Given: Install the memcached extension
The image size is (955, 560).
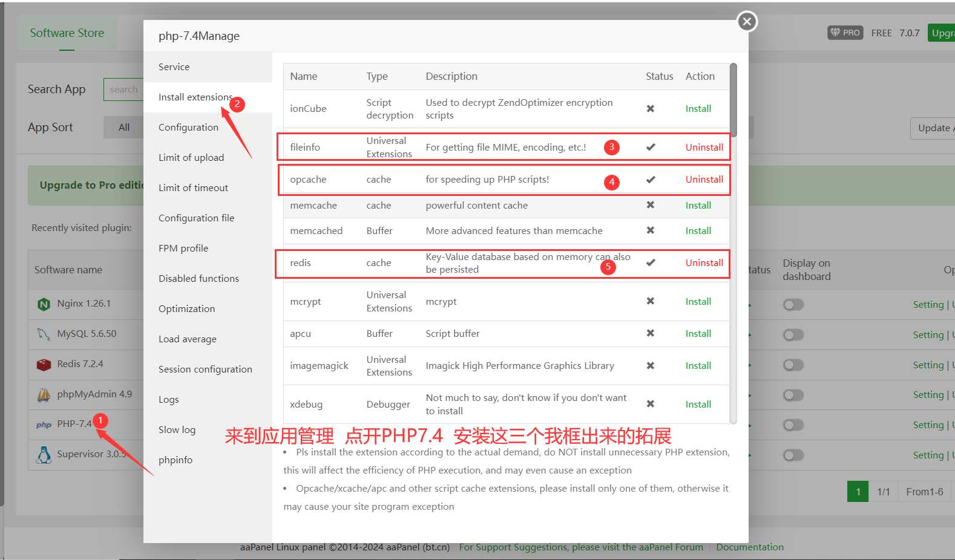Looking at the screenshot, I should [698, 231].
